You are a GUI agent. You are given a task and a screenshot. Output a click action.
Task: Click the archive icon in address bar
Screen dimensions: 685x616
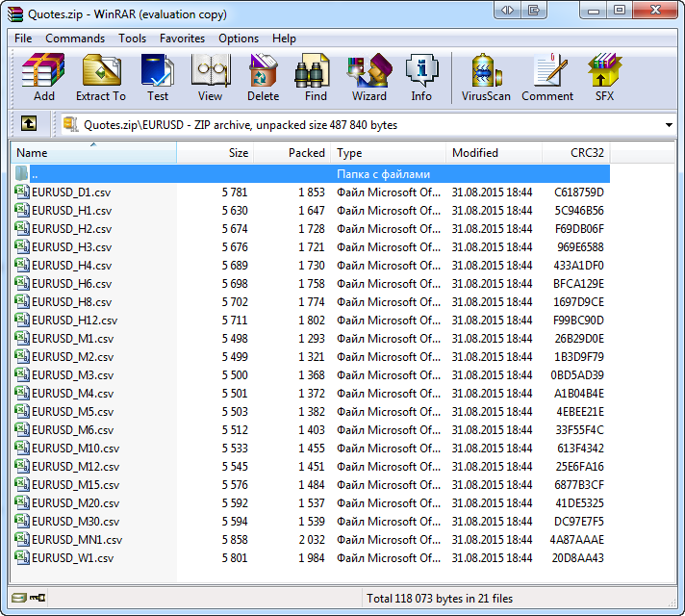(71, 124)
